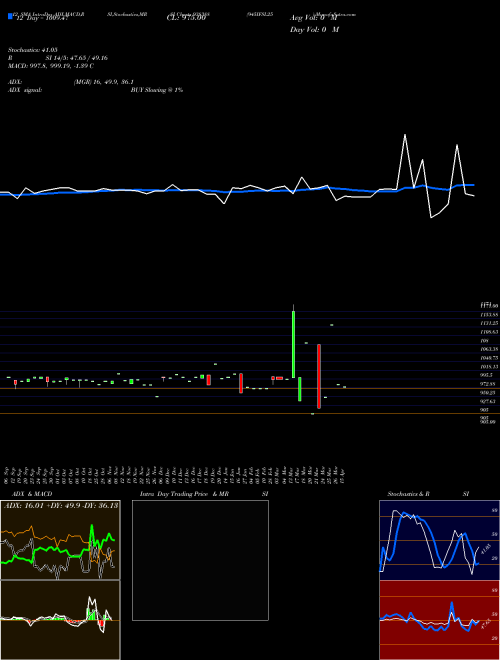Click the highest white price line peak
500x660 pixels.
click(405, 135)
